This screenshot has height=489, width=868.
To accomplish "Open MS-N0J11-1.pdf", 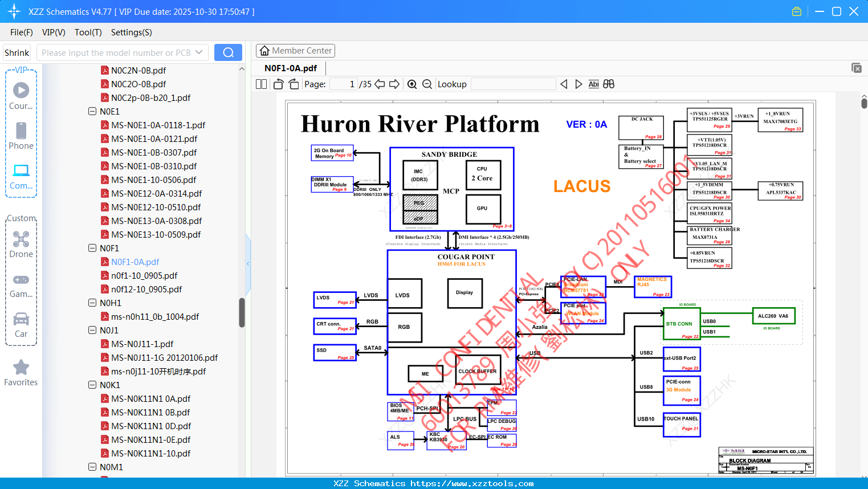I will 142,344.
